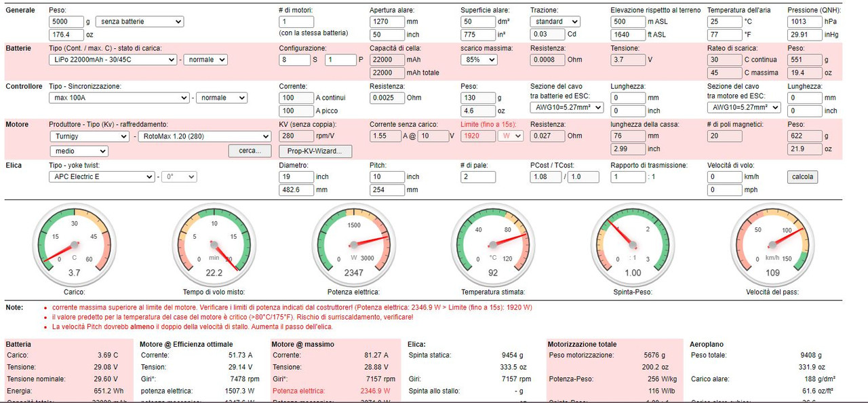The height and width of the screenshot is (403, 868).
Task: Edit the propeller diameter 482.6 mm field
Action: point(296,190)
